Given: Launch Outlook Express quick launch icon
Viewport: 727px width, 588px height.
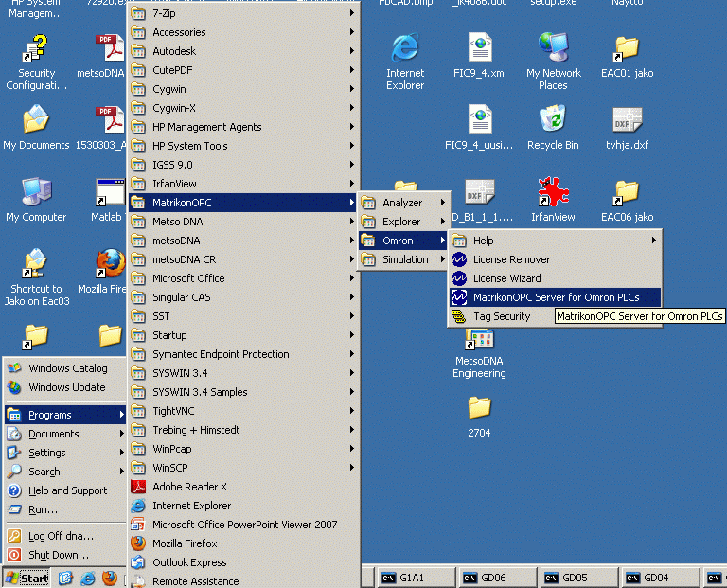Looking at the screenshot, I should pos(65,578).
